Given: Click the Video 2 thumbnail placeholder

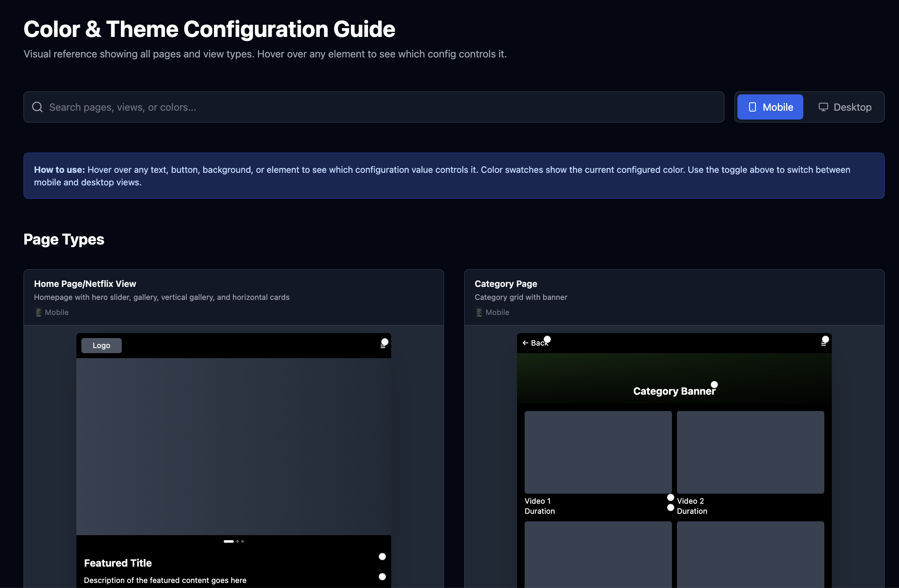Looking at the screenshot, I should click(x=750, y=452).
